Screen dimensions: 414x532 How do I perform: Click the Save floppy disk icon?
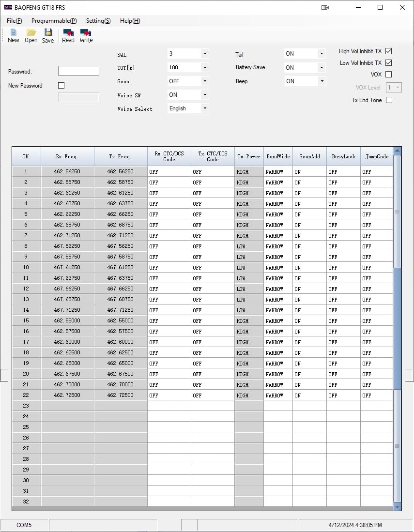(x=48, y=36)
